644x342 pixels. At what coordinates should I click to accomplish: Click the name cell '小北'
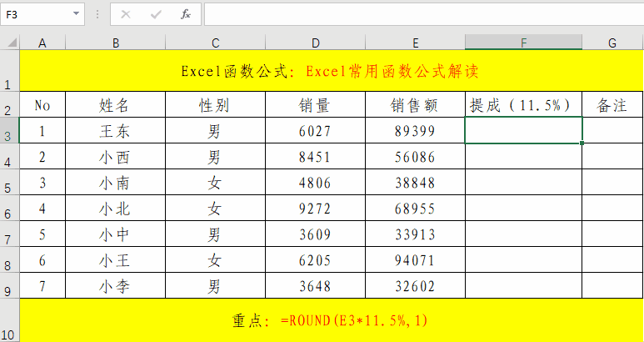coord(116,209)
